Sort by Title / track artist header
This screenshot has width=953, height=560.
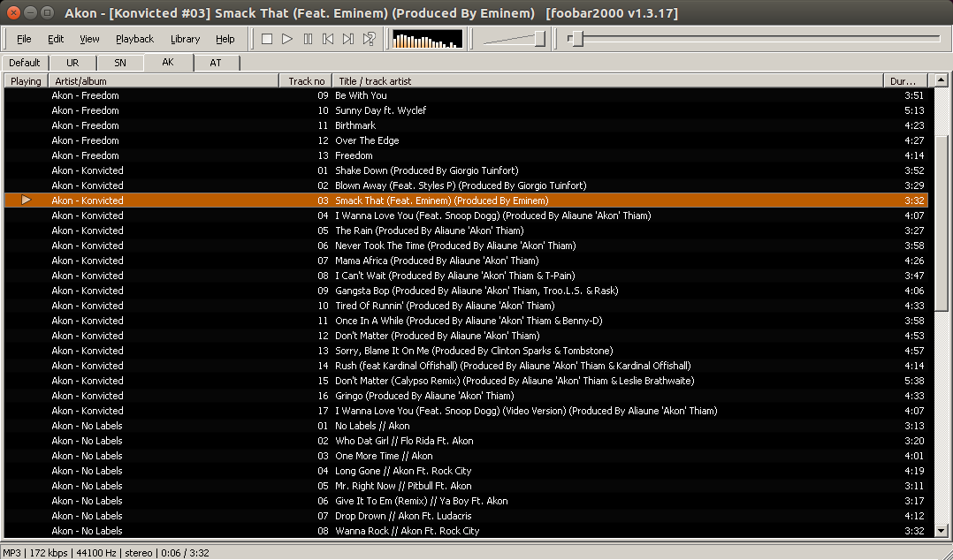pos(608,80)
